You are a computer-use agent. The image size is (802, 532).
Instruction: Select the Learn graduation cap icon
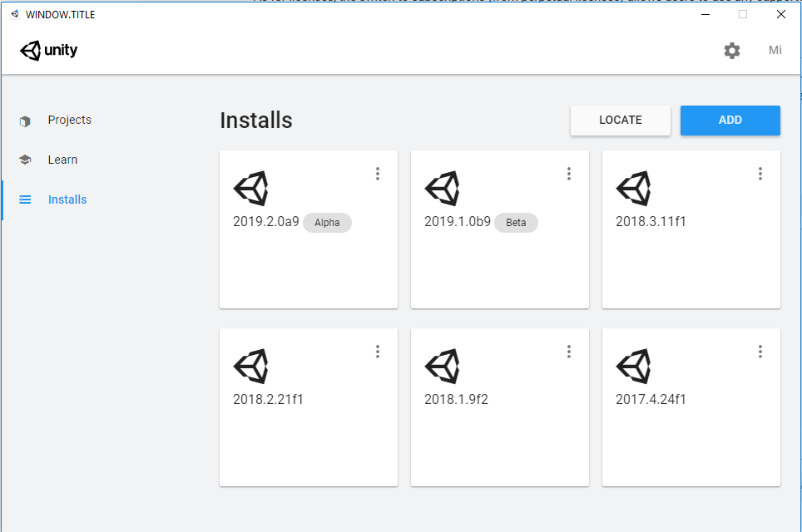pos(25,160)
